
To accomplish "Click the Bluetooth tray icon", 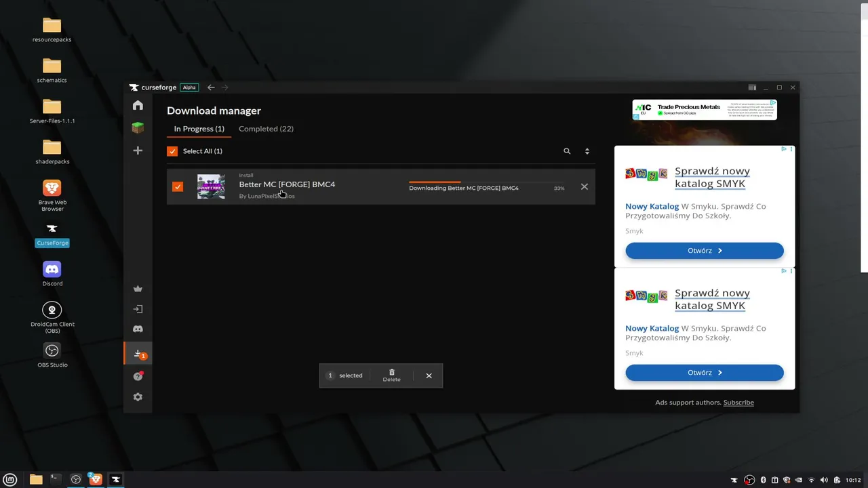I will (763, 480).
